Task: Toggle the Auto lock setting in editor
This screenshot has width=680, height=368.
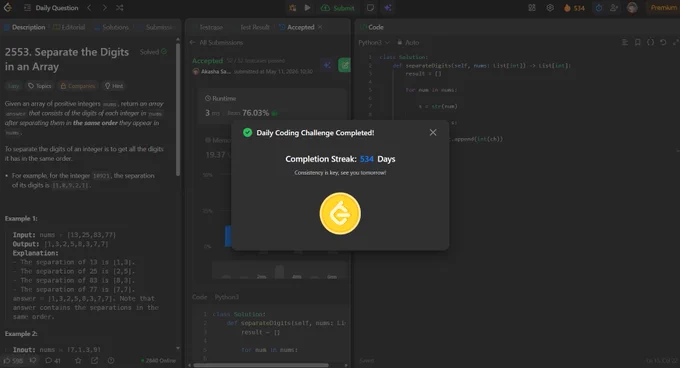Action: pyautogui.click(x=408, y=42)
